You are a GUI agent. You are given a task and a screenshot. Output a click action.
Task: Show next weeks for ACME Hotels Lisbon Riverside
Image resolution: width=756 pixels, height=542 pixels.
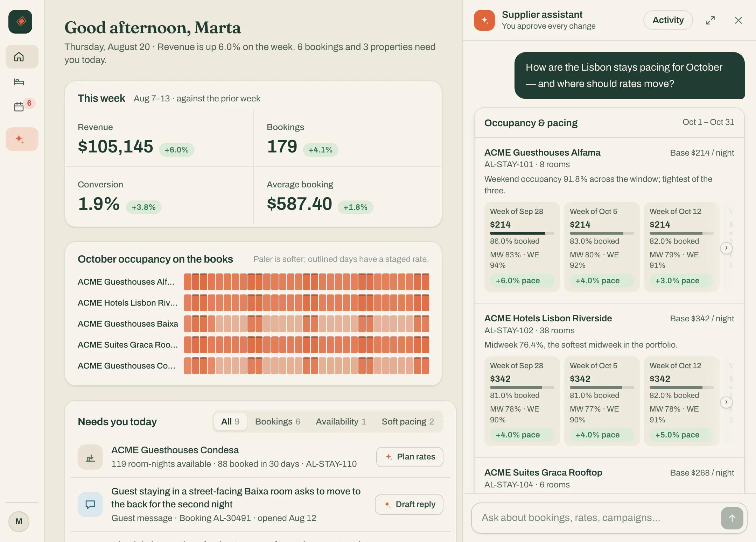click(726, 402)
